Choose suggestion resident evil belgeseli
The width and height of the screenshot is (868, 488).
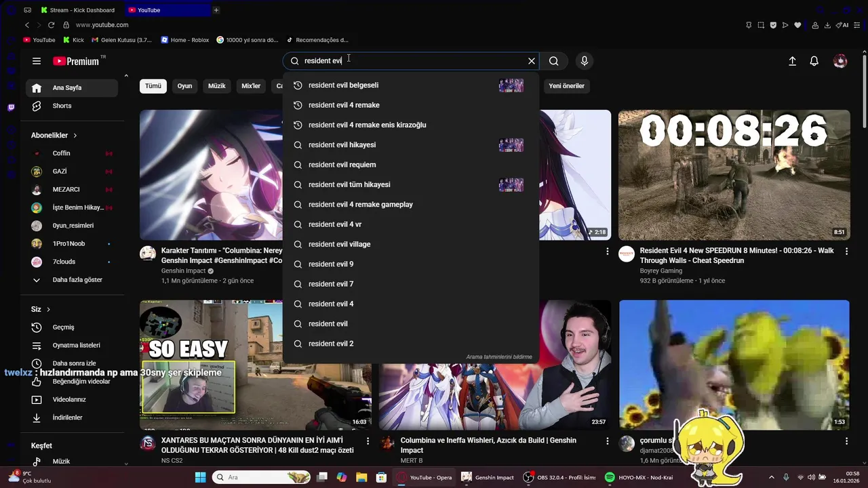[411, 85]
